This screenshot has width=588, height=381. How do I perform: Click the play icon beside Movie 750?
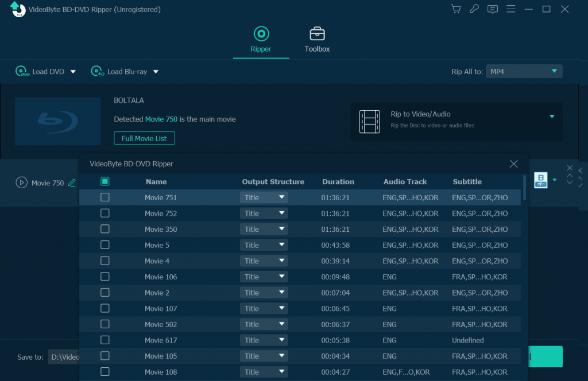tap(21, 183)
